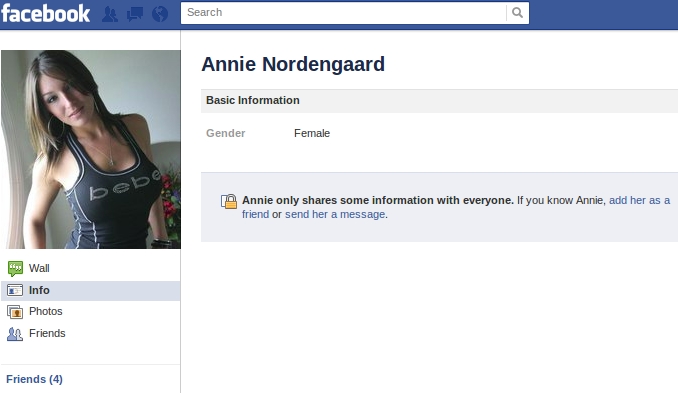Click the Basic Information section header
The height and width of the screenshot is (393, 678).
click(439, 101)
